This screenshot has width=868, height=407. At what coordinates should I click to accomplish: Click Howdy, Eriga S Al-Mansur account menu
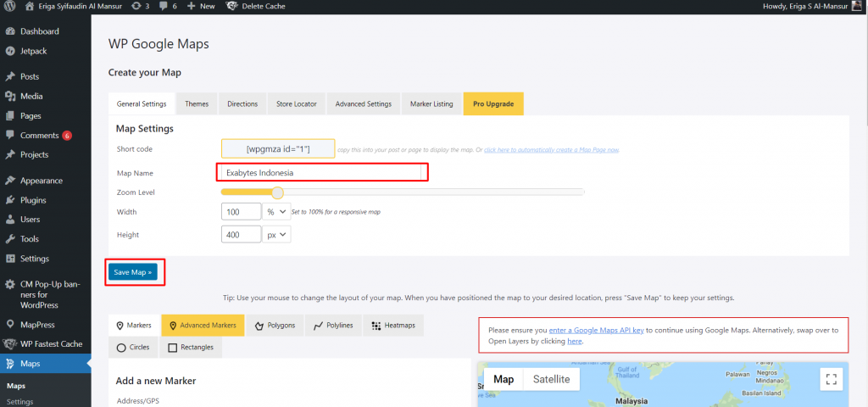(x=813, y=7)
